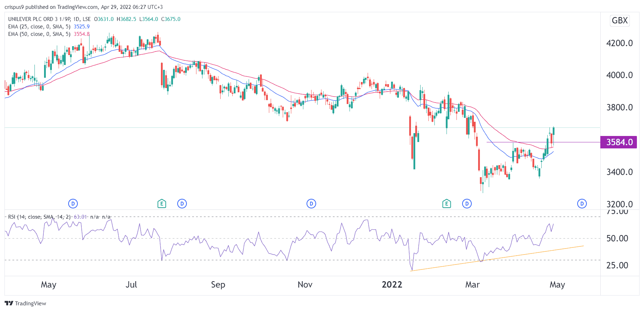Click the dividend marker before September
The width and height of the screenshot is (644, 311).
click(182, 204)
